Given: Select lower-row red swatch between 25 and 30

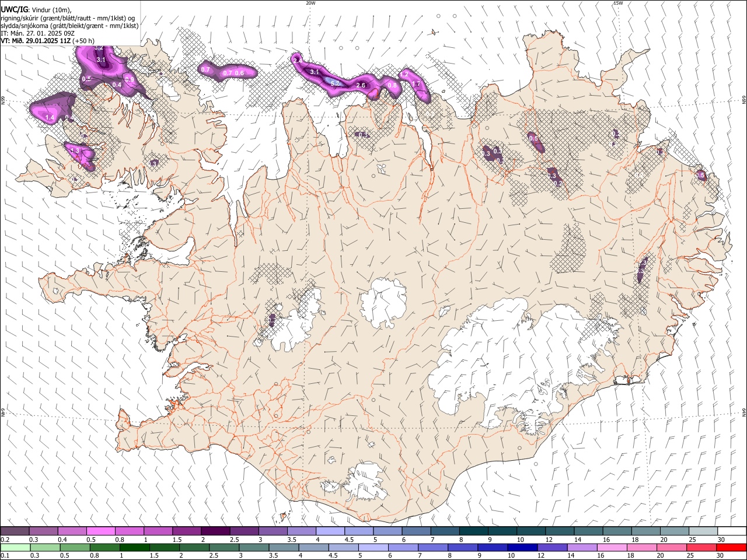Looking at the screenshot, I should tap(701, 548).
